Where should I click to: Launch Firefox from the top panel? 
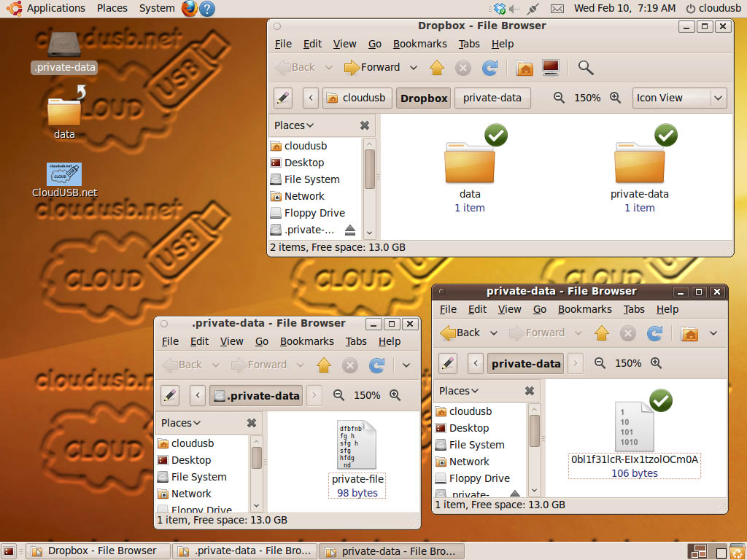[189, 8]
